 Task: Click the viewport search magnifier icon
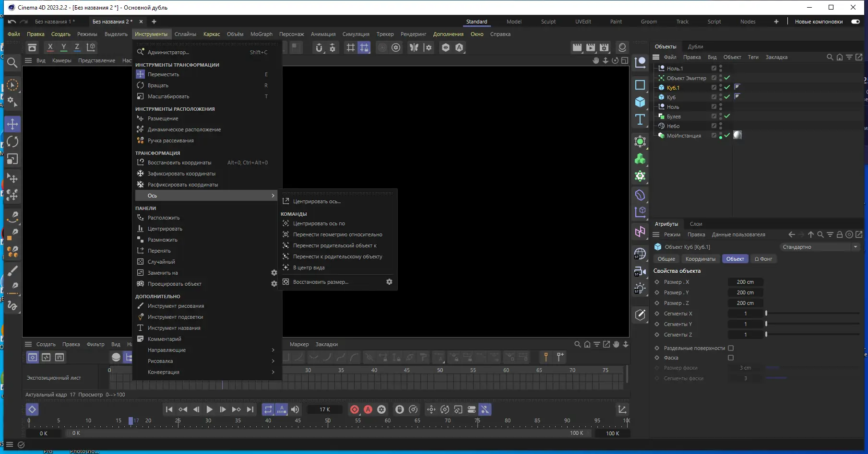[12, 62]
